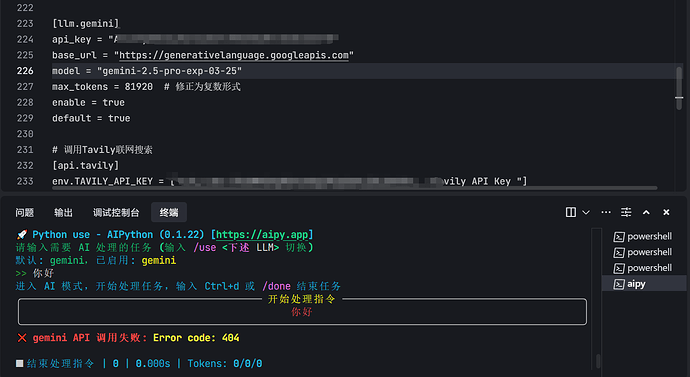Click the default = true line

pos(91,118)
